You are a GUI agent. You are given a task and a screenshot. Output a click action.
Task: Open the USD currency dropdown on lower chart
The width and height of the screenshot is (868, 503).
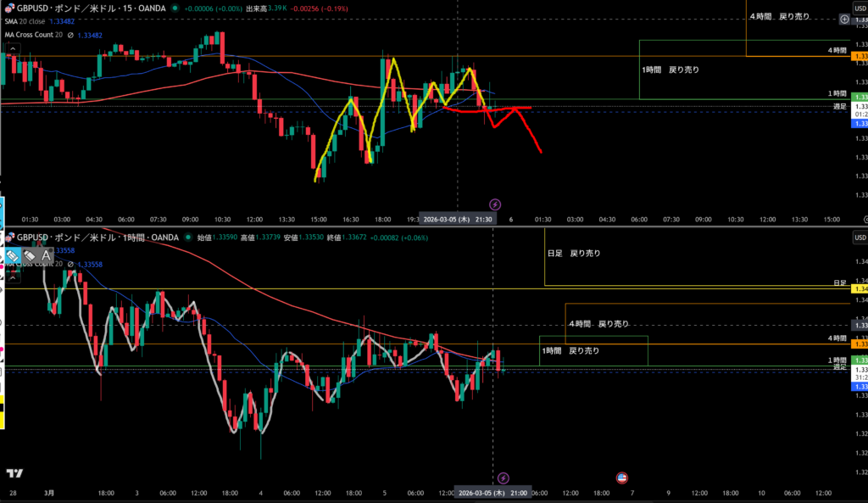pos(856,238)
